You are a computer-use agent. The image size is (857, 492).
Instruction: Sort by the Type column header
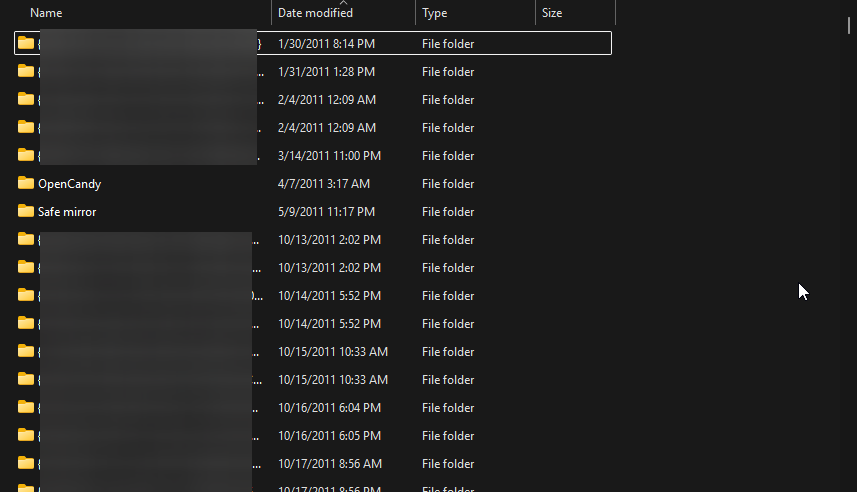pyautogui.click(x=435, y=13)
